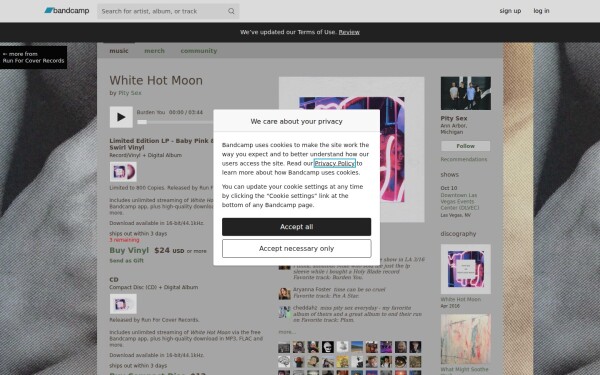Viewport: 600px width, 375px height.
Task: Open the log in link
Action: point(541,11)
